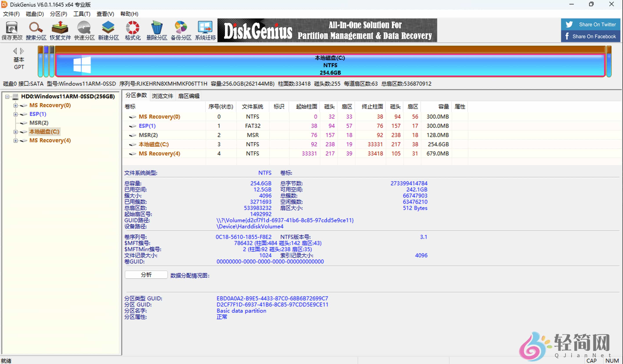Image resolution: width=623 pixels, height=364 pixels.
Task: Click the Facebook f icon
Action: (x=567, y=36)
